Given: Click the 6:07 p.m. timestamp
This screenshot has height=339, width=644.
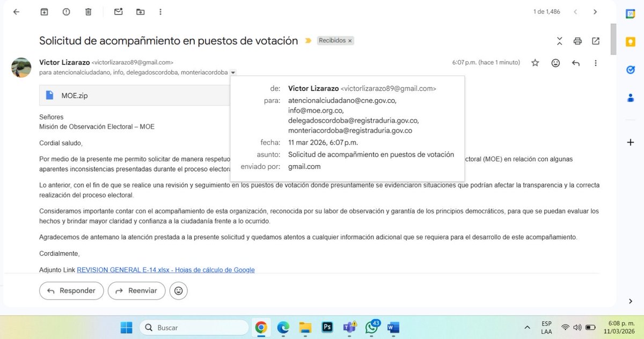Looking at the screenshot, I should [486, 63].
